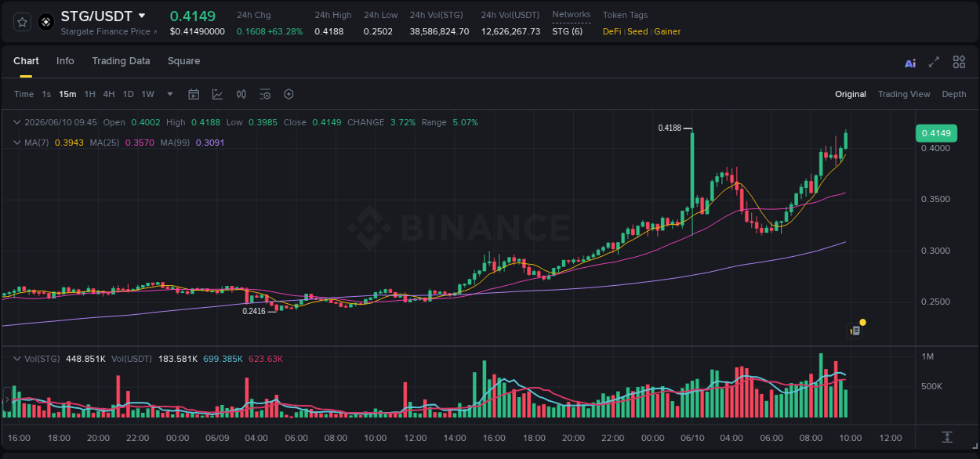This screenshot has height=459, width=980.
Task: Switch to the Chart tab
Action: point(26,61)
